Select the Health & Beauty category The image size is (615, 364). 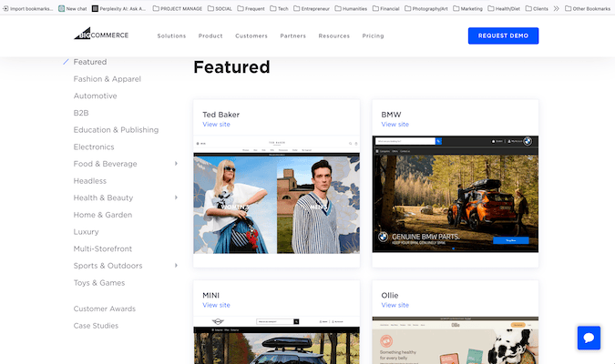pos(103,197)
